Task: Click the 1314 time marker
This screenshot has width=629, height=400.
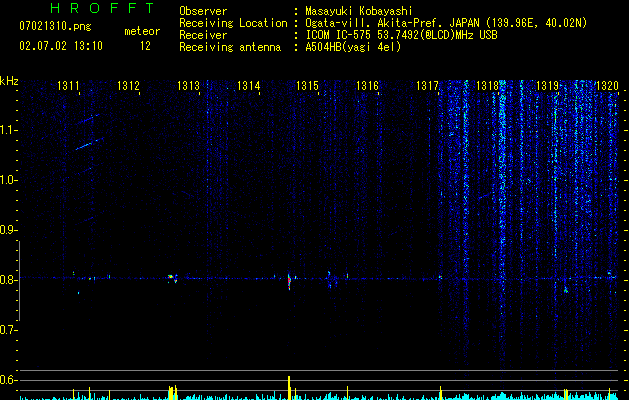Action: [x=248, y=86]
